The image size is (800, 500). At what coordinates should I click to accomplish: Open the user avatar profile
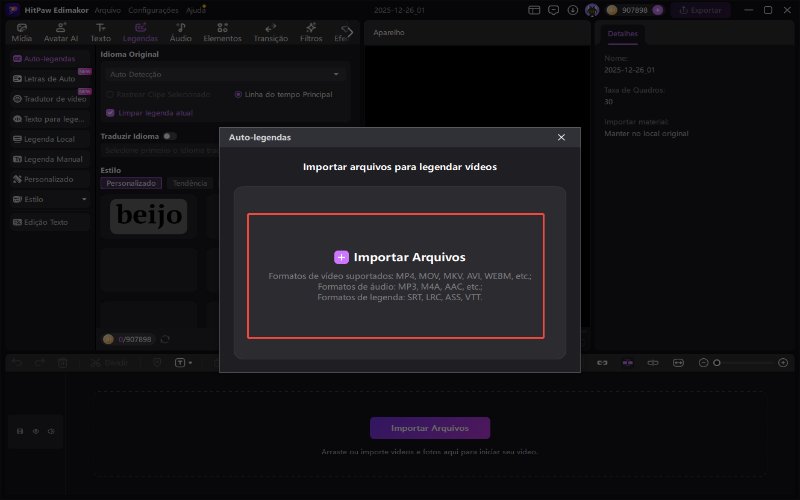point(592,10)
